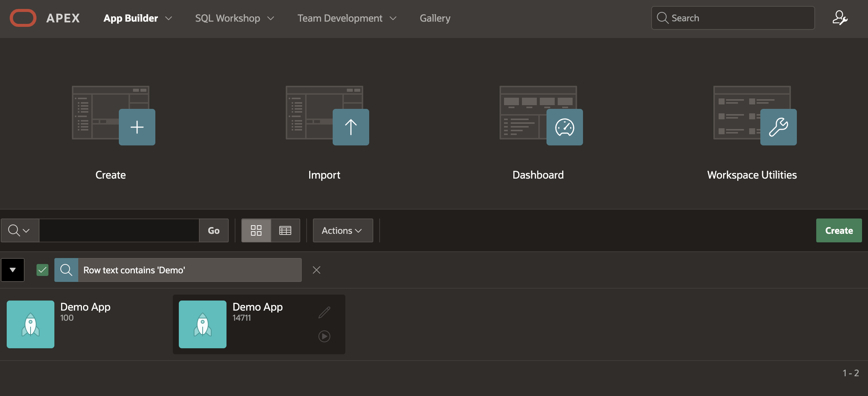Screen dimensions: 868x396
Task: Open the Demo App 100 name link
Action: 85,307
